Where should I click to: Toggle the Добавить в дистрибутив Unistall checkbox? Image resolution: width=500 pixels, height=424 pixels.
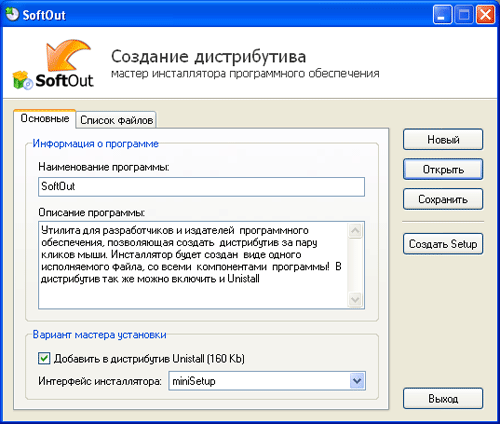tap(44, 358)
